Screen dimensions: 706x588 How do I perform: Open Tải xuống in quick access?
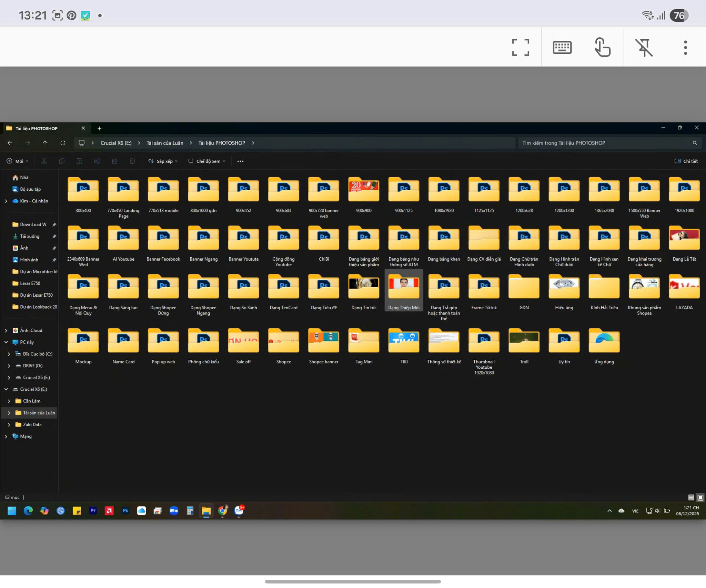click(x=30, y=236)
